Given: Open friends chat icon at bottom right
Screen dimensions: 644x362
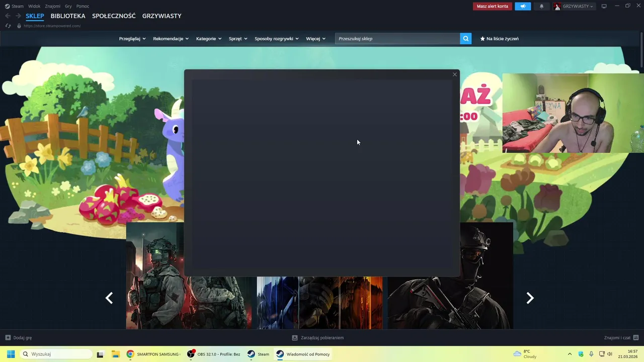Looking at the screenshot, I should coord(636,337).
